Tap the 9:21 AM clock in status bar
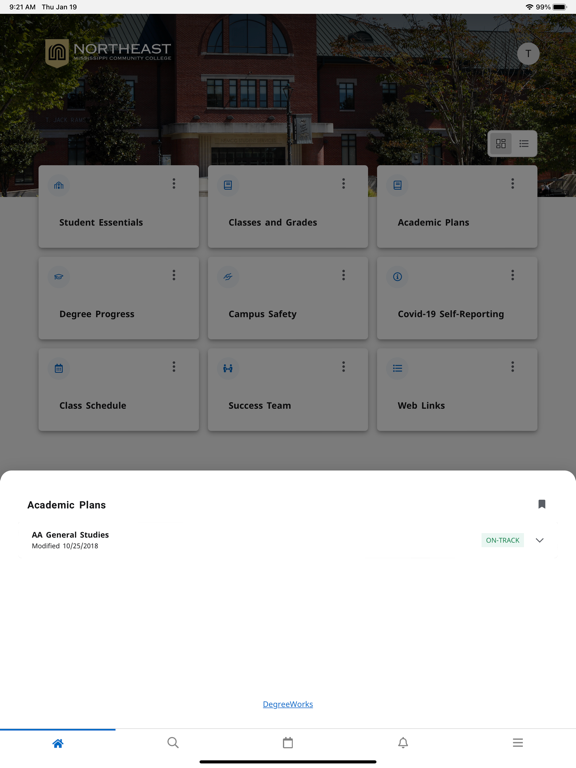 (23, 7)
